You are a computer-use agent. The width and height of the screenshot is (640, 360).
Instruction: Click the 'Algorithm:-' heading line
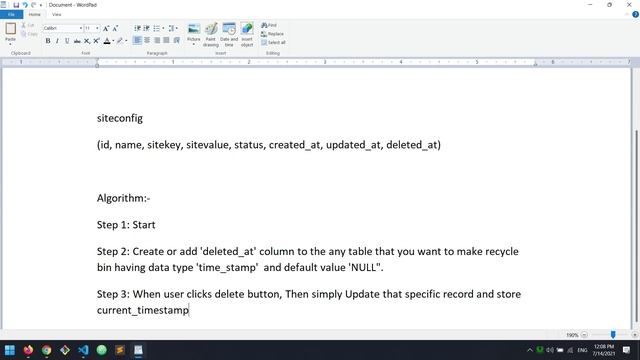click(x=123, y=198)
